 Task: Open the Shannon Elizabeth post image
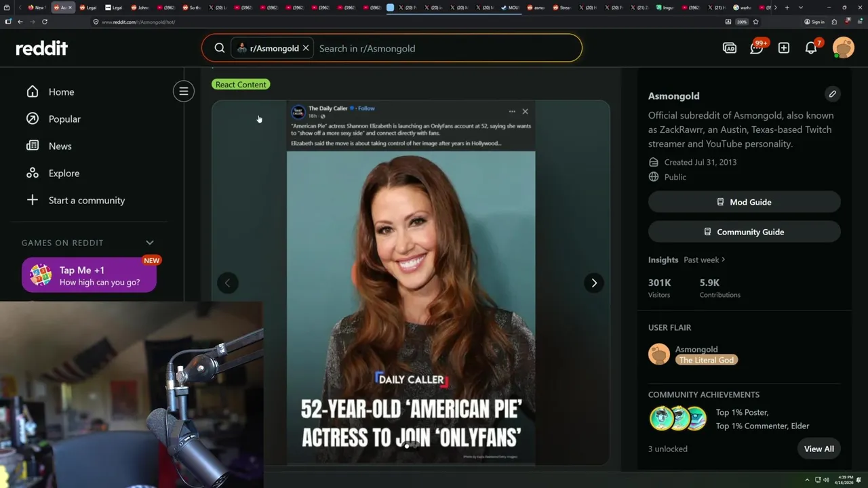411,283
